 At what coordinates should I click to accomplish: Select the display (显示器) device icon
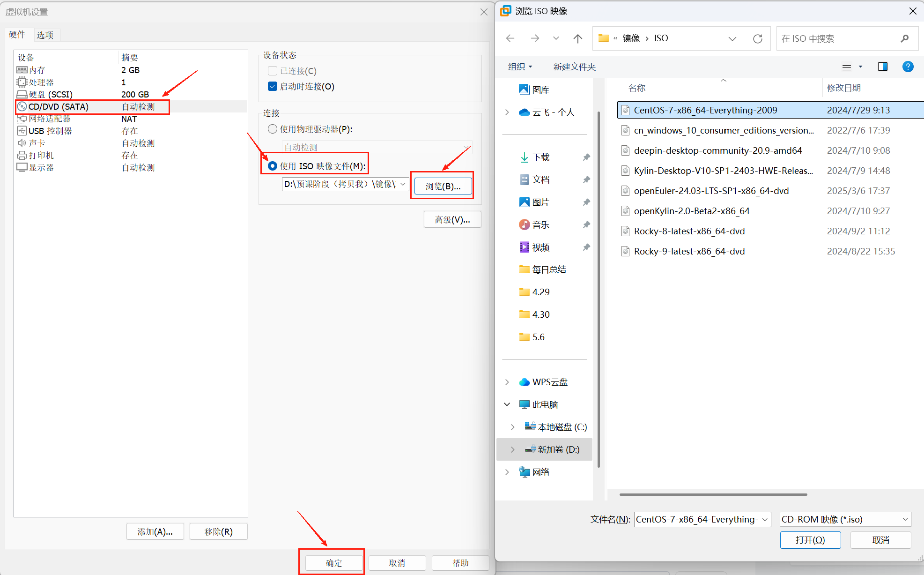point(22,167)
